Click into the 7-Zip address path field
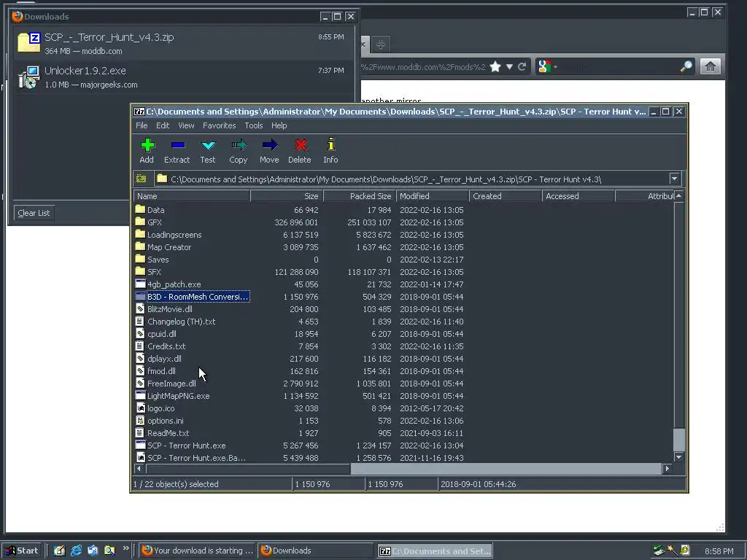This screenshot has height=560, width=747. pyautogui.click(x=412, y=179)
